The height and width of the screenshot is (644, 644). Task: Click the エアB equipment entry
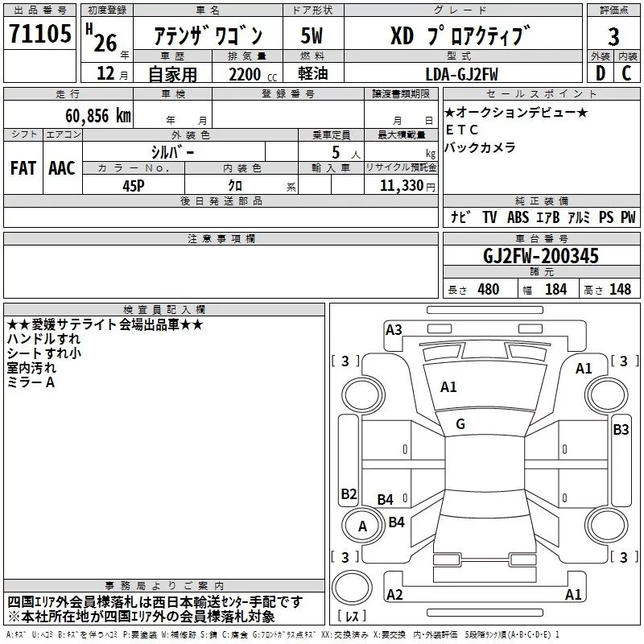pos(548,217)
